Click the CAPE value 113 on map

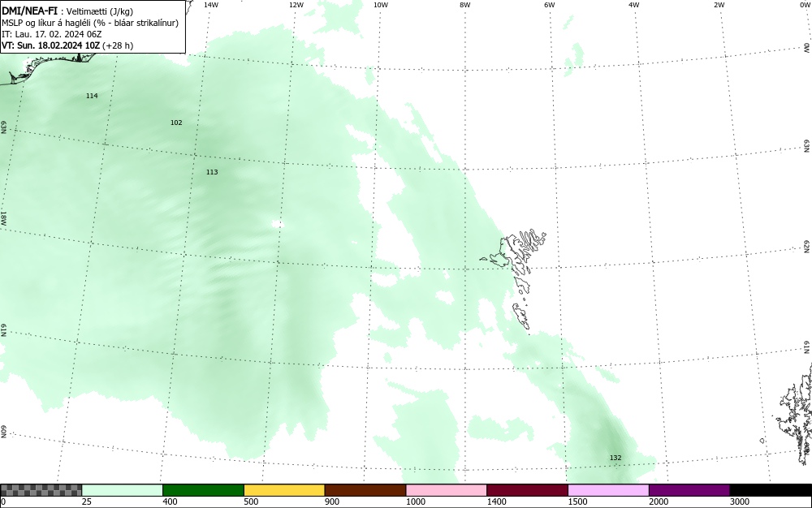[x=212, y=172]
